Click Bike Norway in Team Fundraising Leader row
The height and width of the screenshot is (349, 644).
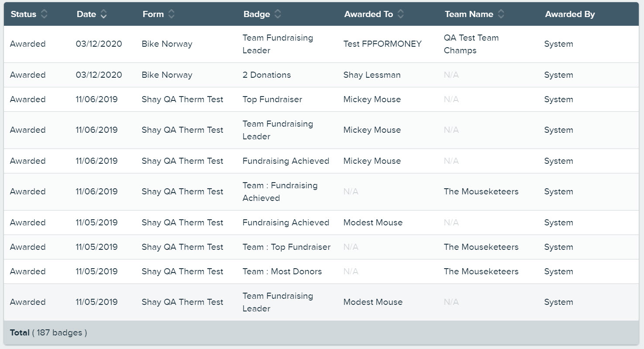coord(167,44)
